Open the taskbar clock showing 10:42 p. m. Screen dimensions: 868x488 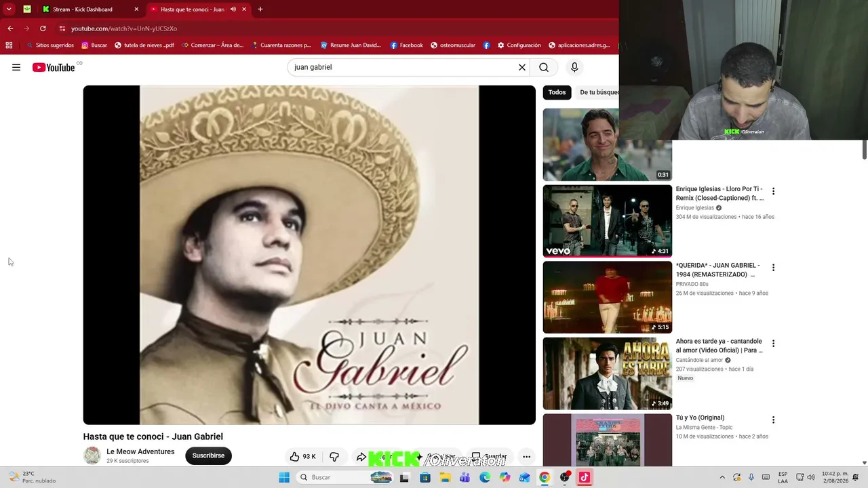click(x=835, y=477)
